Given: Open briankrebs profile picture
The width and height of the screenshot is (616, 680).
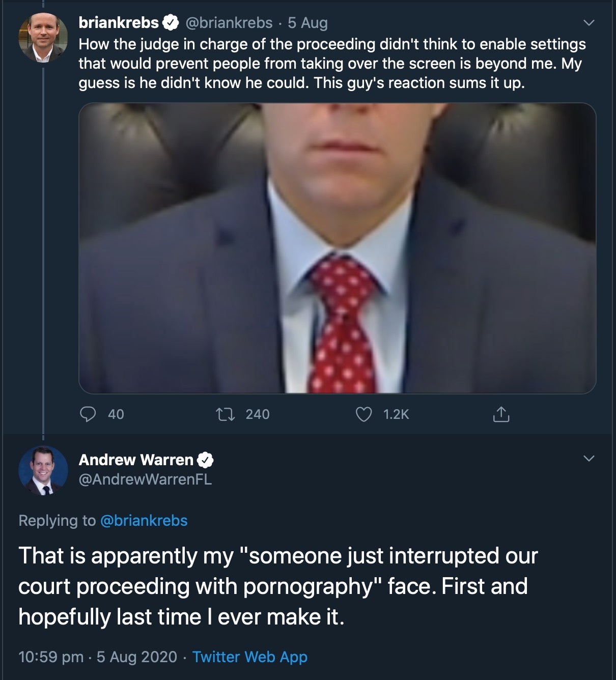Looking at the screenshot, I should (43, 38).
